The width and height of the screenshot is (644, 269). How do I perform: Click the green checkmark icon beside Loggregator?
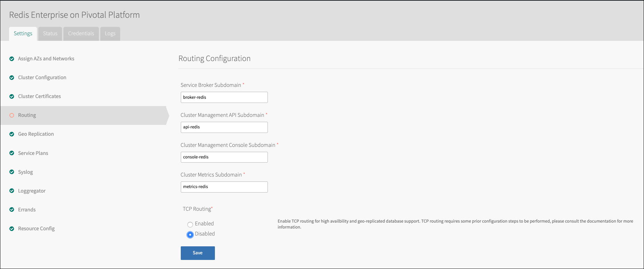coord(12,191)
